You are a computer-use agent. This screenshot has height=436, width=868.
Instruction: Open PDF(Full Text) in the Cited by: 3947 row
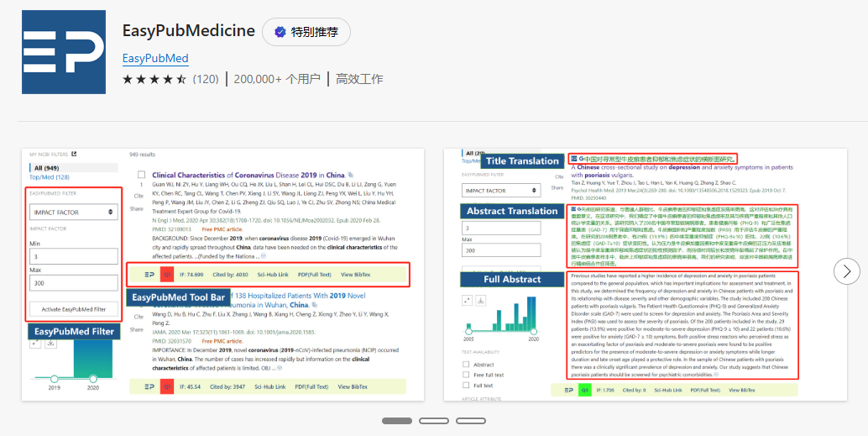[x=312, y=386]
